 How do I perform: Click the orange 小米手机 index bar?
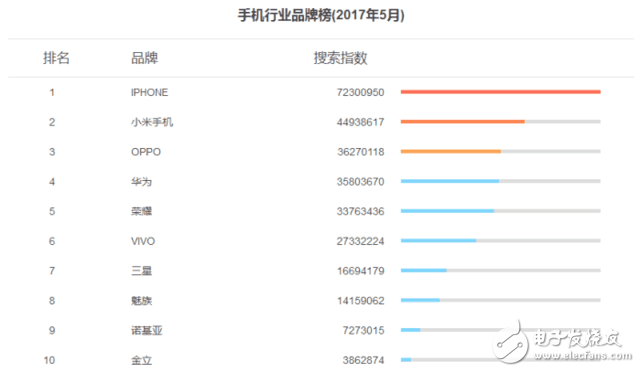pos(462,122)
